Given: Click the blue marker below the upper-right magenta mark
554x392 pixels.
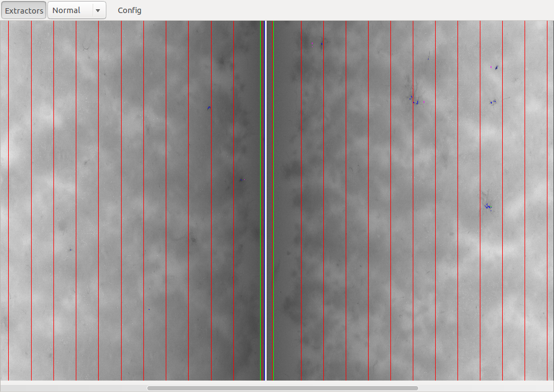Looking at the screenshot, I should tap(493, 102).
